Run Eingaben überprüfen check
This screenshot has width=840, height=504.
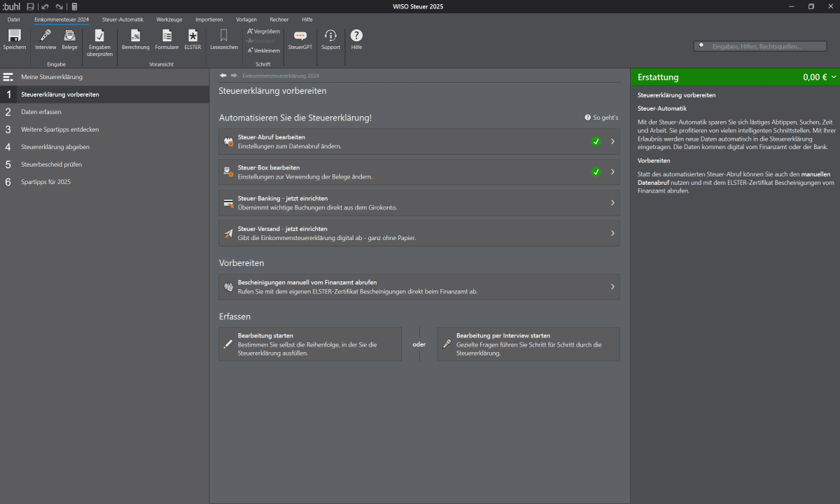[x=99, y=42]
